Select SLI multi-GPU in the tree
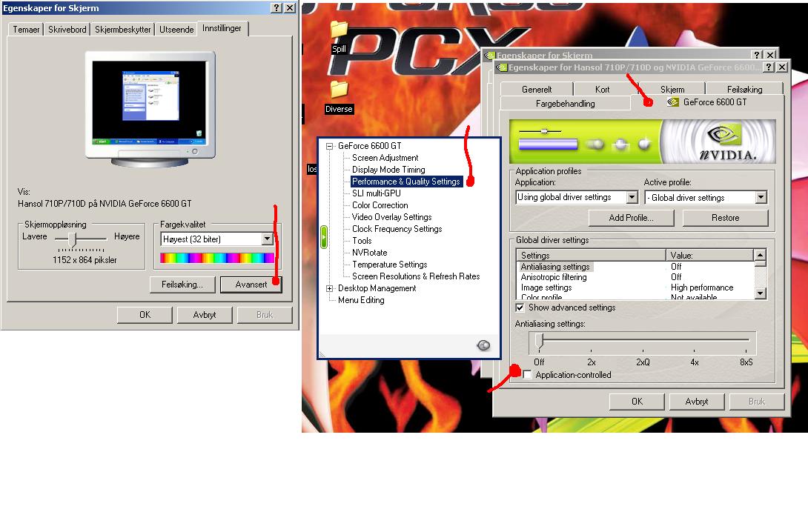This screenshot has height=532, width=808. pyautogui.click(x=376, y=193)
